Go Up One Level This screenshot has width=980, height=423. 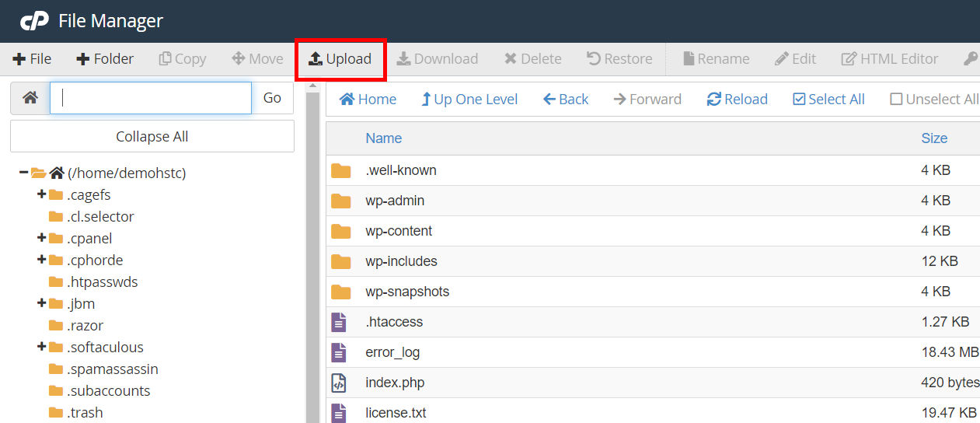(x=469, y=100)
